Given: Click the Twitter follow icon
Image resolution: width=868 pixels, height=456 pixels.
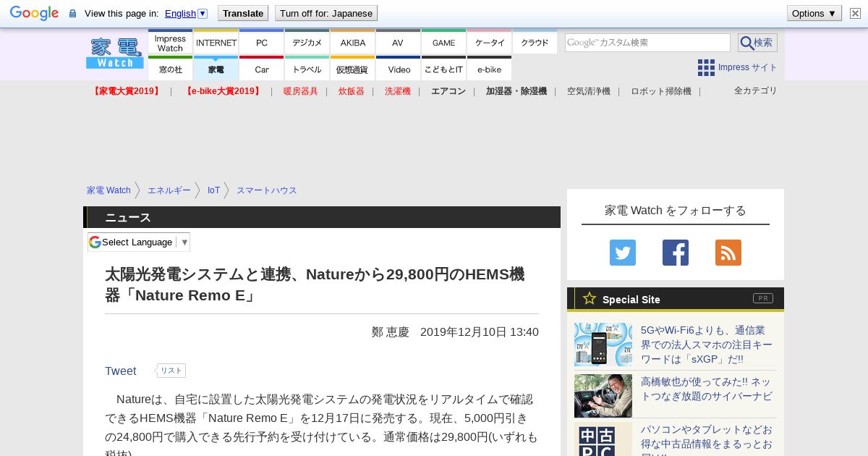Looking at the screenshot, I should (x=623, y=253).
